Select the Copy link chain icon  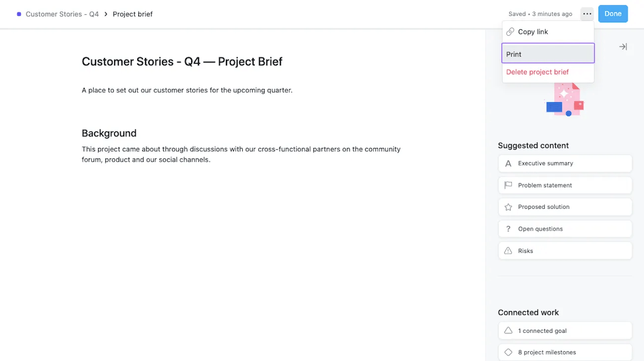click(510, 31)
